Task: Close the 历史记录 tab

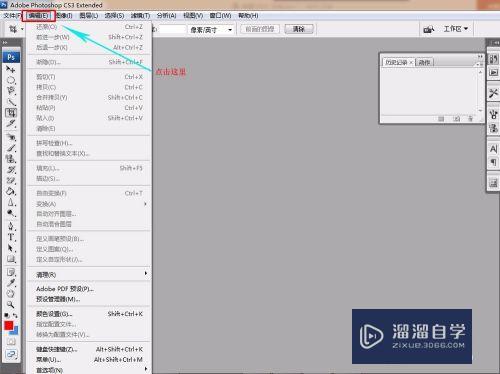Action: click(x=411, y=62)
